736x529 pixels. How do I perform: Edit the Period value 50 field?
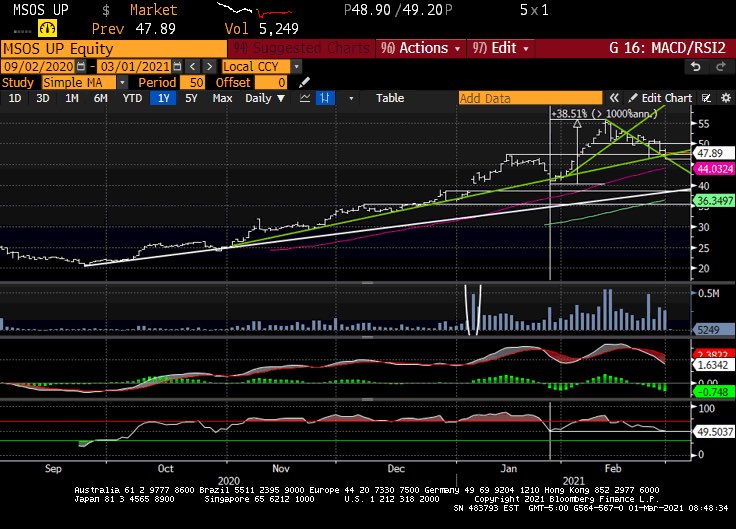tap(192, 83)
